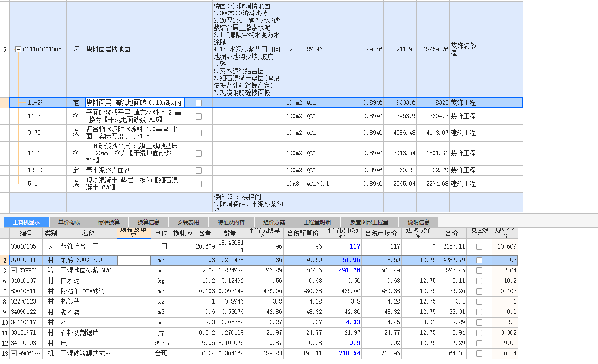
Task: Click the total price 18959.26 cell
Action: click(433, 50)
